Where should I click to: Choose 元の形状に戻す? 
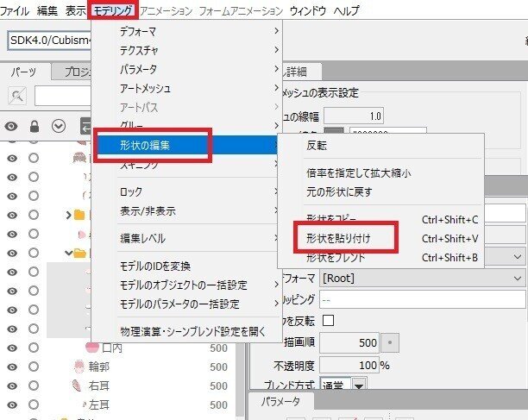coord(380,192)
